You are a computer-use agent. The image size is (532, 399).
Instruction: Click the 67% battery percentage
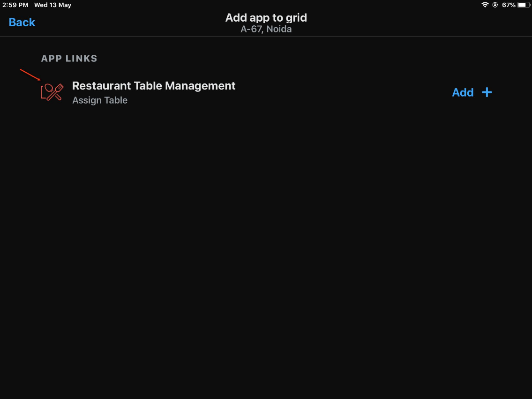(x=509, y=5)
